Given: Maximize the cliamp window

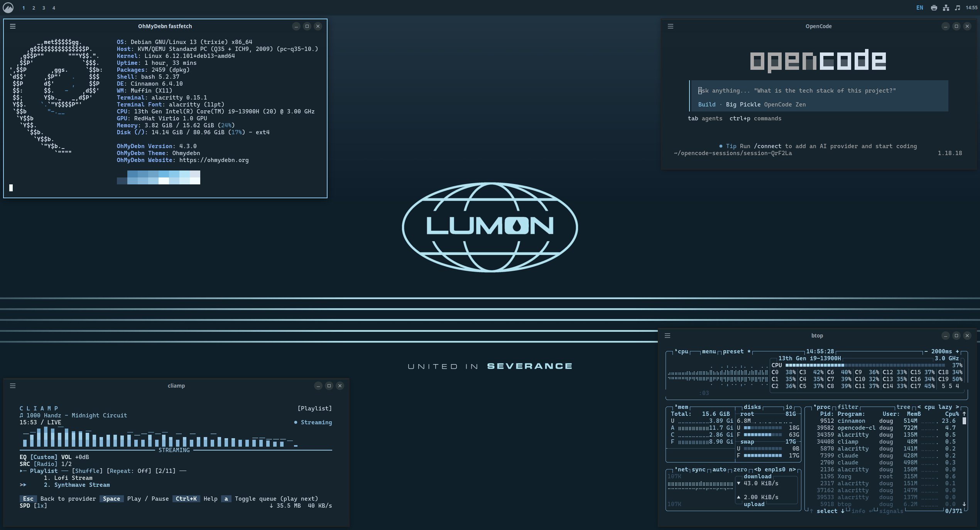Looking at the screenshot, I should point(329,386).
